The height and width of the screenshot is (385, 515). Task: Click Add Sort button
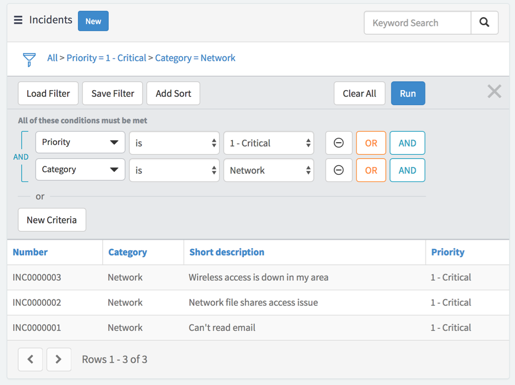[173, 93]
